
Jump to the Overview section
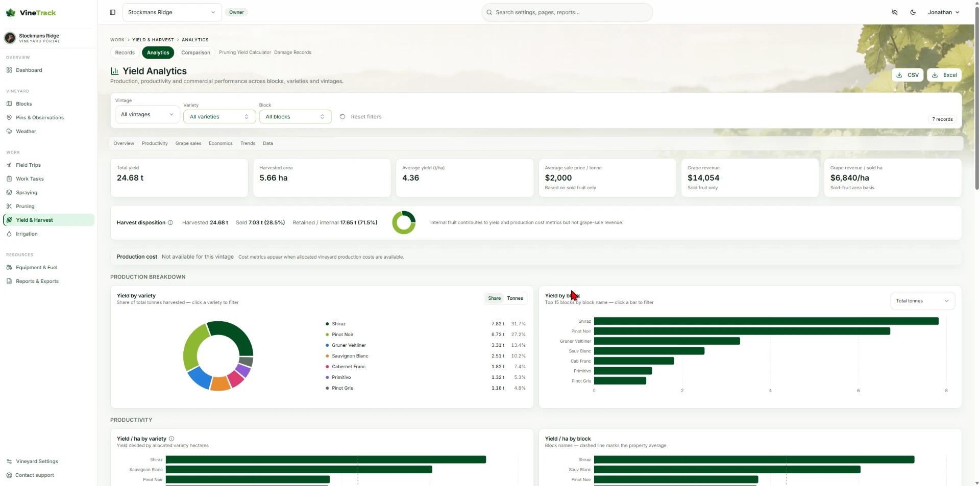click(x=124, y=143)
